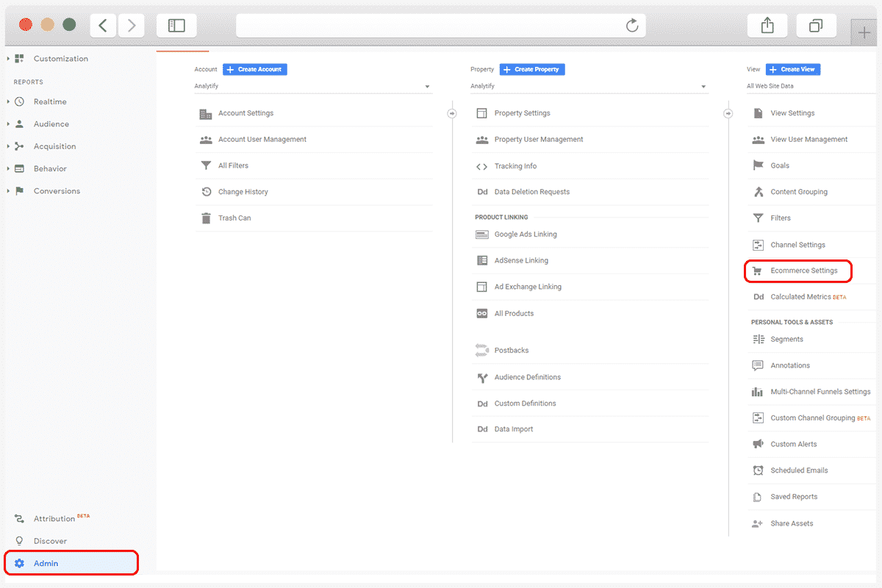Click the Create Account button
Viewport: 882px width, 588px height.
pos(255,69)
